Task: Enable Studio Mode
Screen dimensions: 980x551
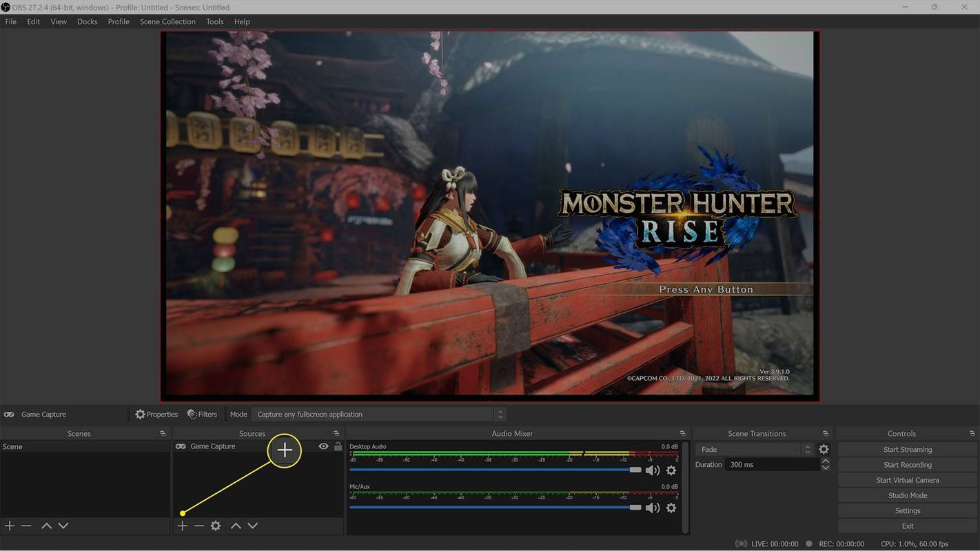Action: 908,495
